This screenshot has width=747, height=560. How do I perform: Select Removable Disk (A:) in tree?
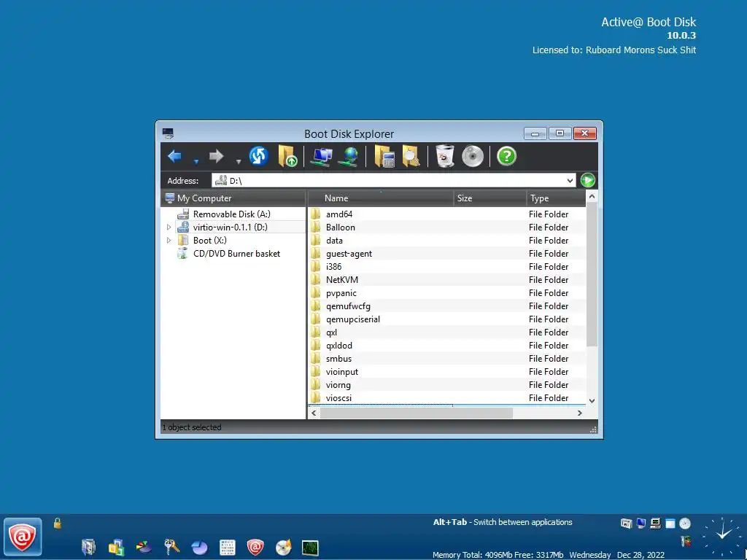[231, 214]
